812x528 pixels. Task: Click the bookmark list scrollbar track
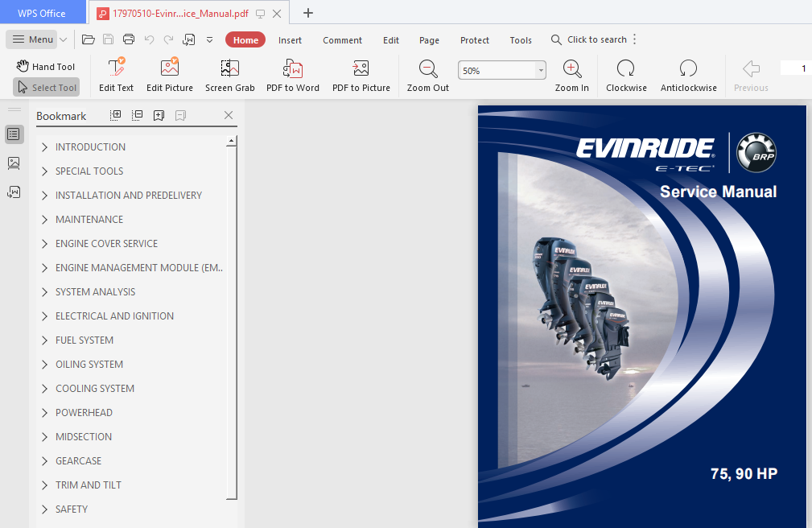232,322
